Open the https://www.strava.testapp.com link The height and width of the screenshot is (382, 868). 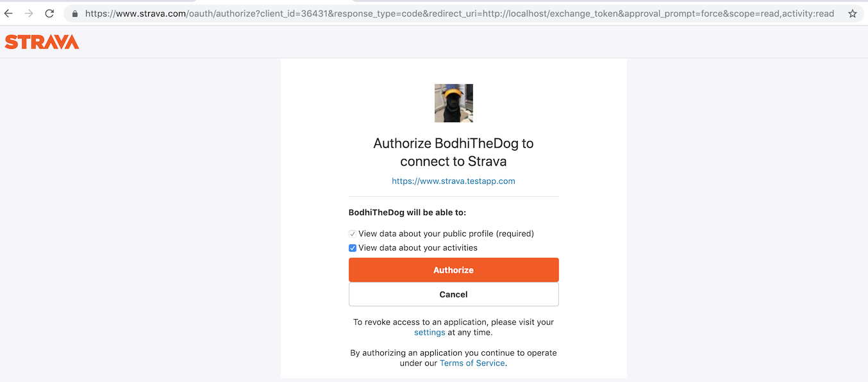coord(453,181)
